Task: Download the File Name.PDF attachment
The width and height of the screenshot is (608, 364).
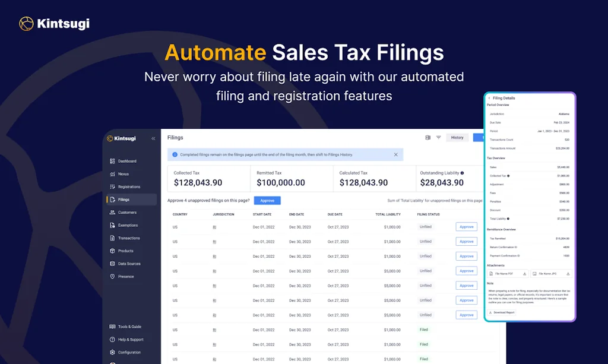Action: click(x=524, y=274)
